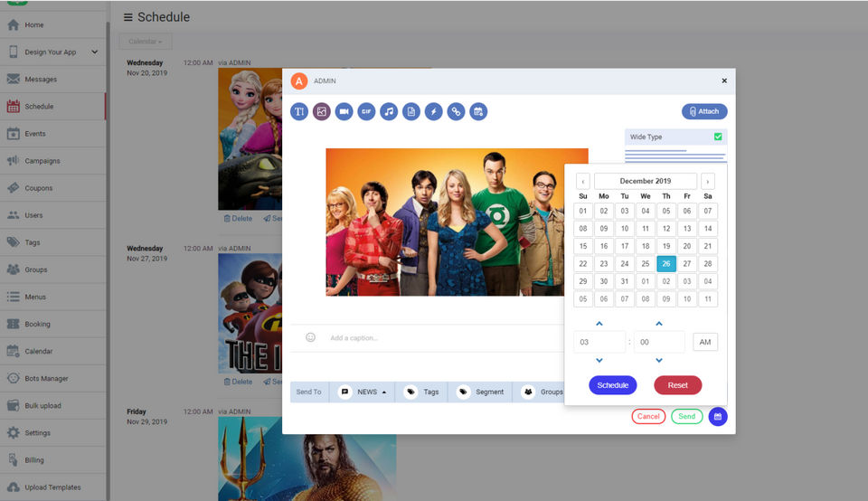Viewport: 868px width, 501px height.
Task: Select the audio music note icon
Action: tap(389, 111)
